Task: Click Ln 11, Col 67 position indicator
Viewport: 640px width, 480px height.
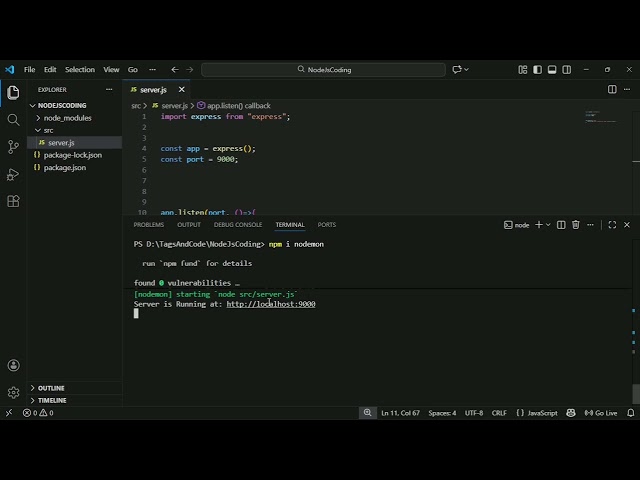Action: click(x=400, y=413)
